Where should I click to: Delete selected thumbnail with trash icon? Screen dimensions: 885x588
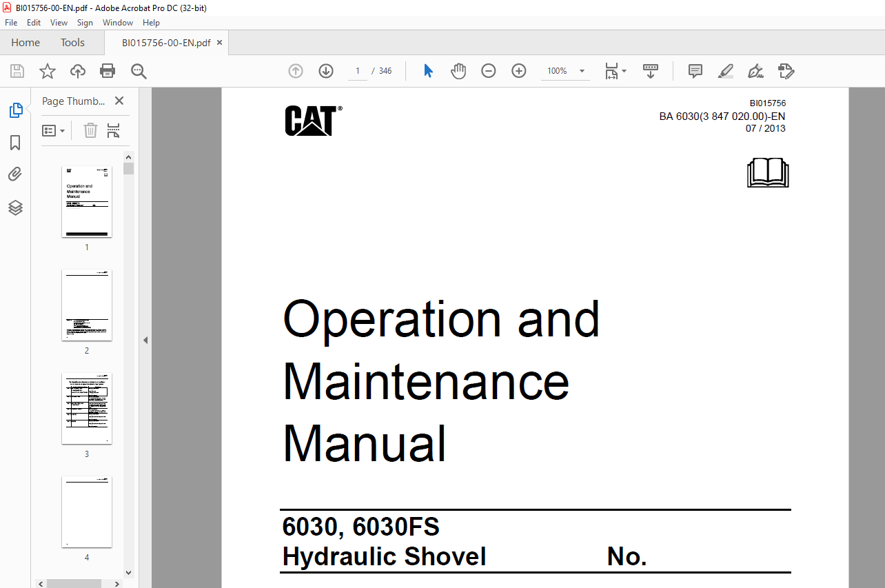pyautogui.click(x=90, y=130)
